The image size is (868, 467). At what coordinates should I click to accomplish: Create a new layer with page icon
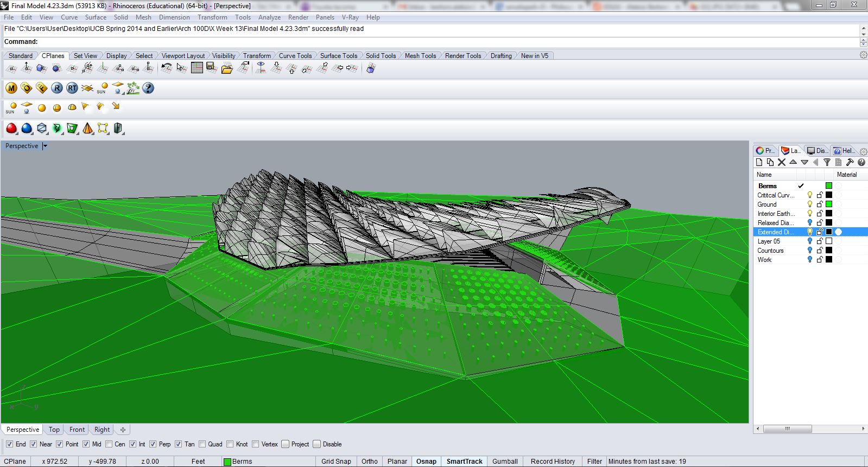coord(759,162)
